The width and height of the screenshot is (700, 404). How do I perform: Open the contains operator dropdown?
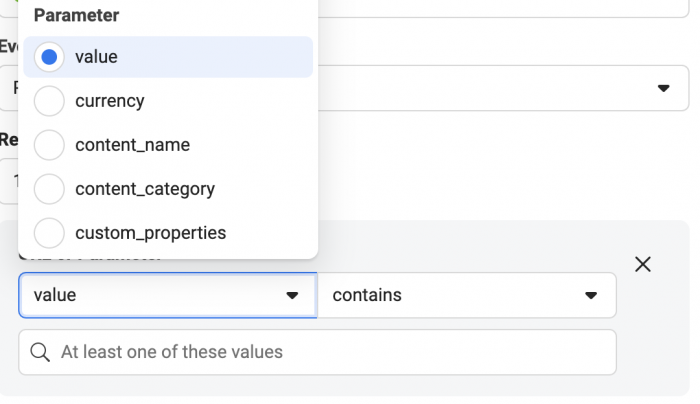[467, 295]
